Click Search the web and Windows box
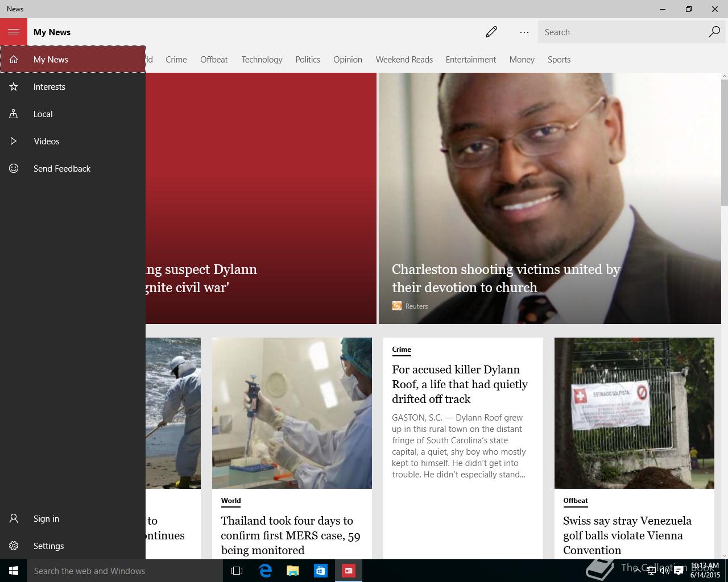The image size is (728, 582). click(125, 571)
